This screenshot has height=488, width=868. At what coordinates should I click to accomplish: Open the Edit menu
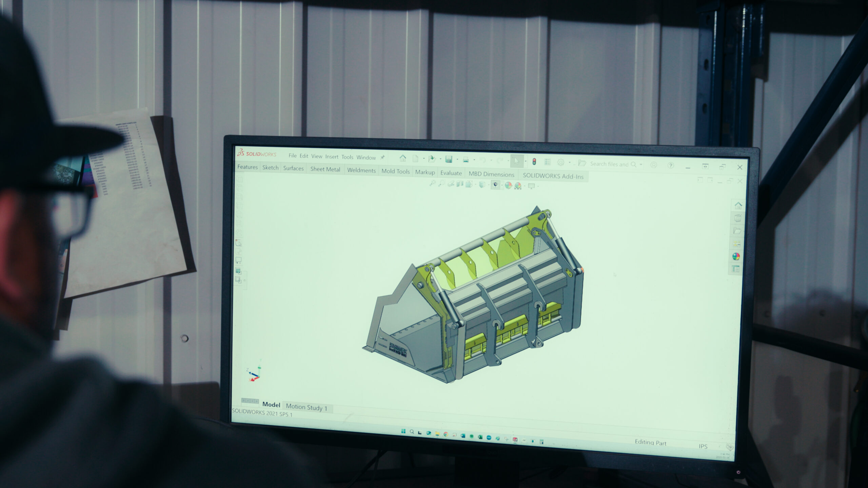coord(304,156)
